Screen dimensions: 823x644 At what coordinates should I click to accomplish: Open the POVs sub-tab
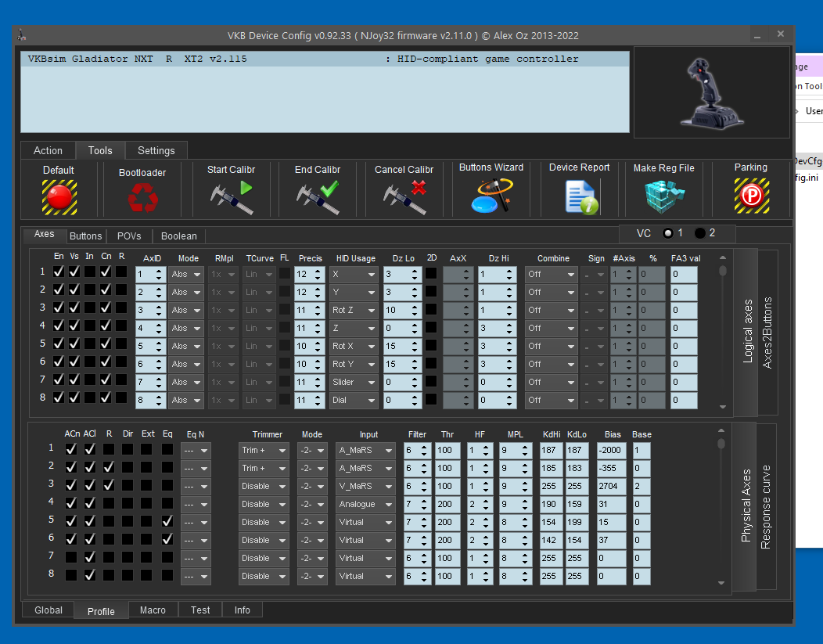click(x=129, y=236)
